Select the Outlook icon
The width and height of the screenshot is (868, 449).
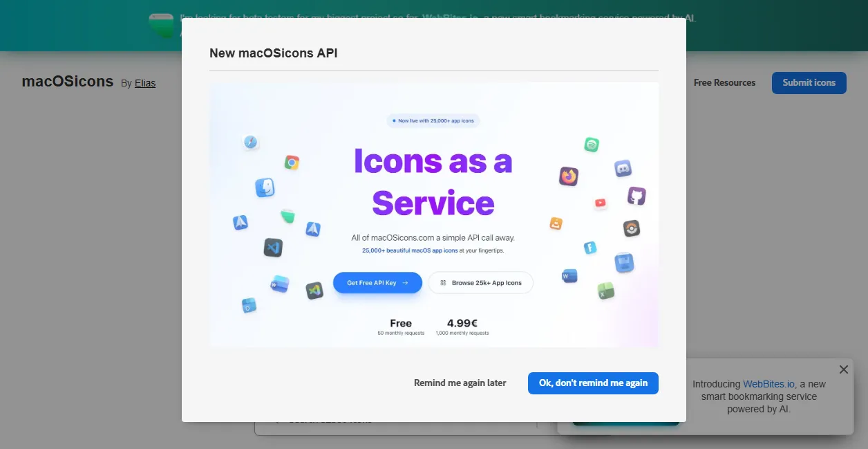pos(248,306)
